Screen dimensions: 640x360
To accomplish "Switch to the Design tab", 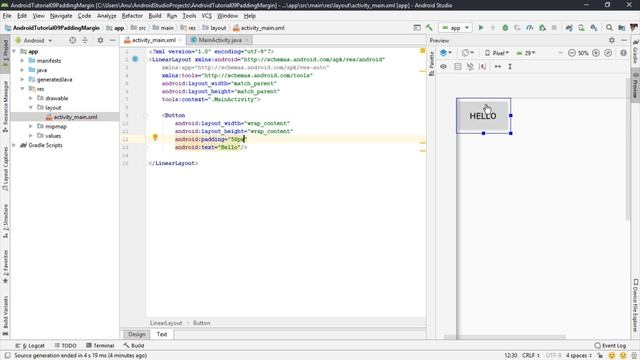I will [137, 334].
